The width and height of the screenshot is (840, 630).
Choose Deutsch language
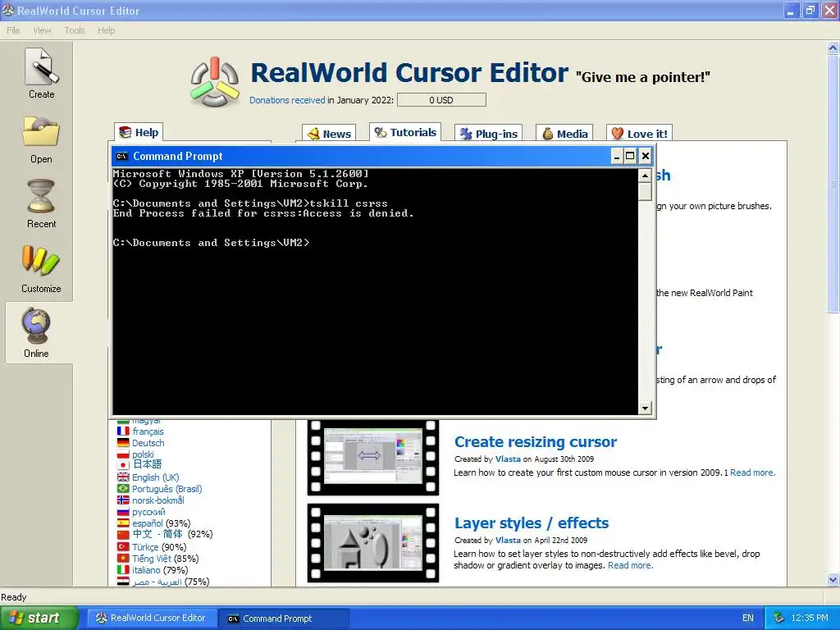coord(148,443)
